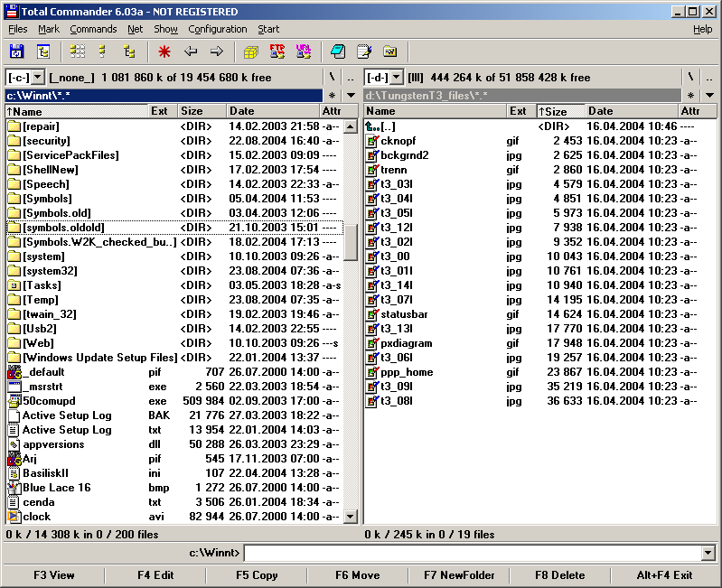
Task: Select the [system32] folder row
Action: click(174, 271)
